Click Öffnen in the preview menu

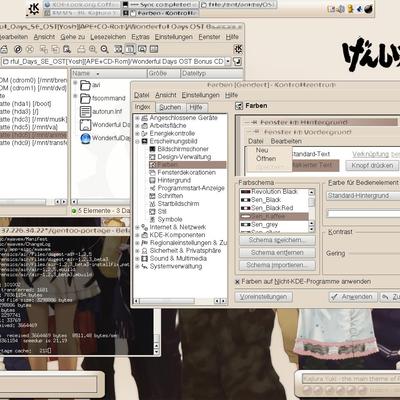(266, 159)
